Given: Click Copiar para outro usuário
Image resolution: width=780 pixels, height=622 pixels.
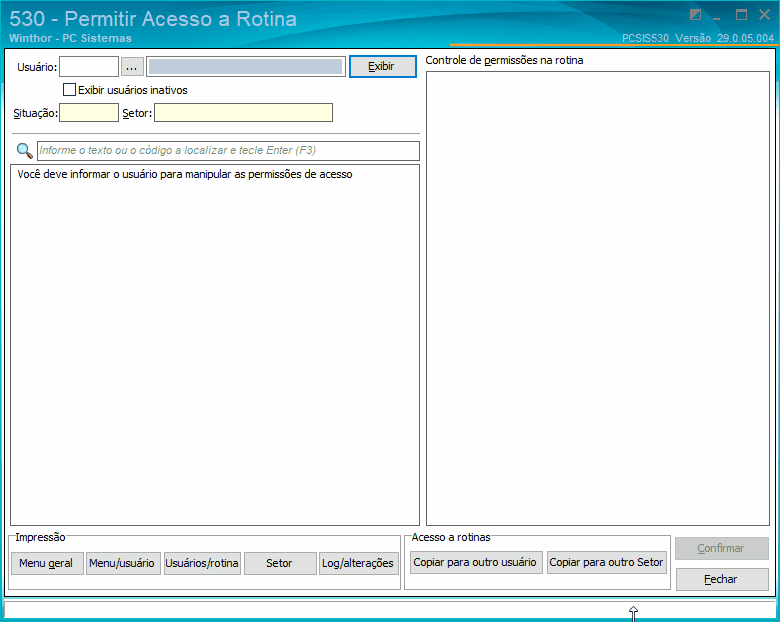Looking at the screenshot, I should tap(477, 562).
